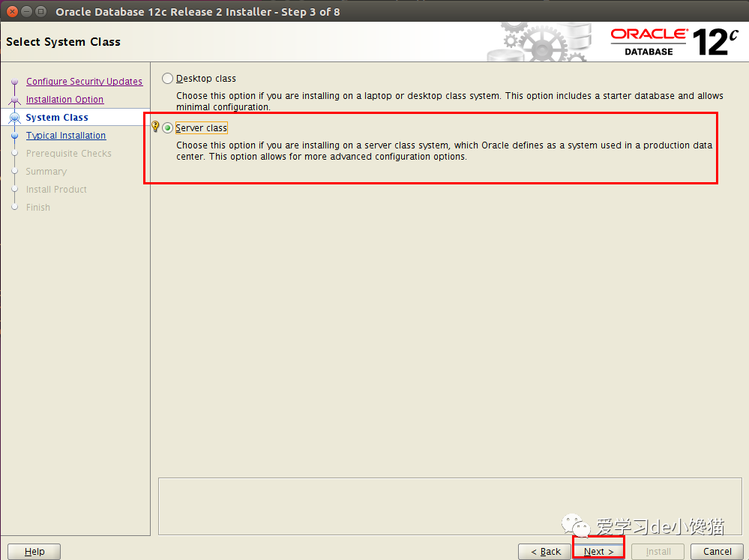The height and width of the screenshot is (560, 749).
Task: Click Install Product step label
Action: coord(56,189)
